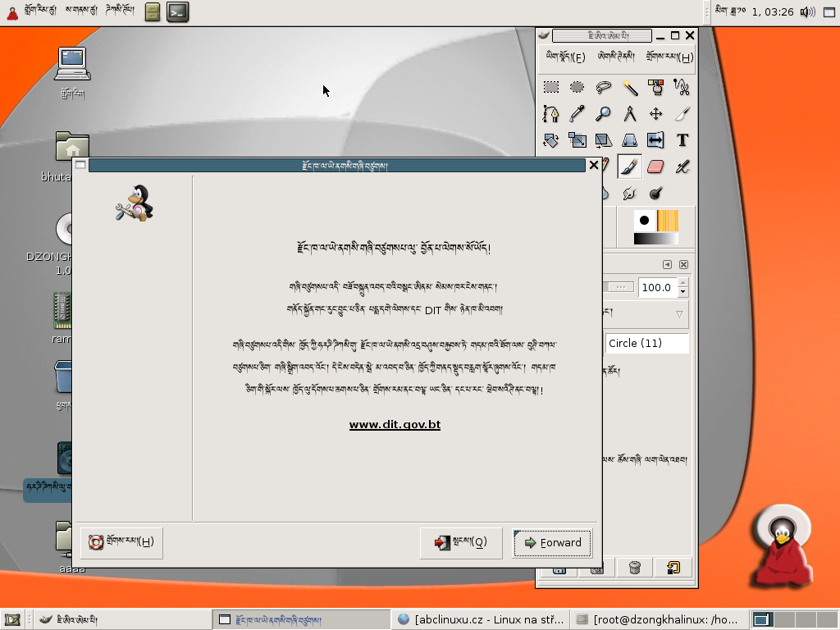Click the trash delete saved options button
This screenshot has width=840, height=630.
635,568
